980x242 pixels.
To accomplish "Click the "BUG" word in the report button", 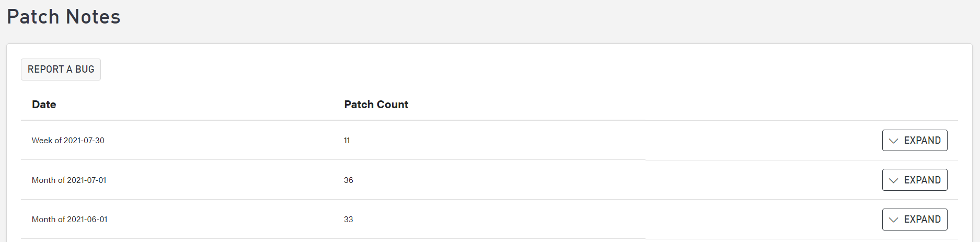I will (85, 70).
